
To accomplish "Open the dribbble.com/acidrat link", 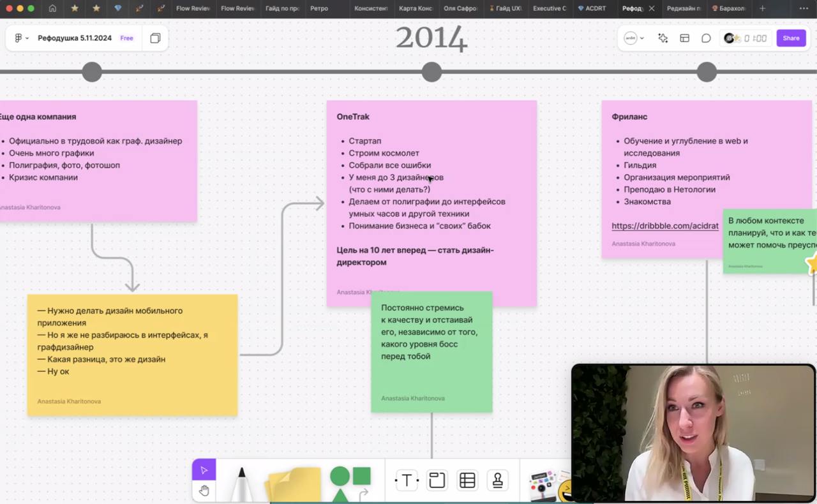I will click(664, 226).
